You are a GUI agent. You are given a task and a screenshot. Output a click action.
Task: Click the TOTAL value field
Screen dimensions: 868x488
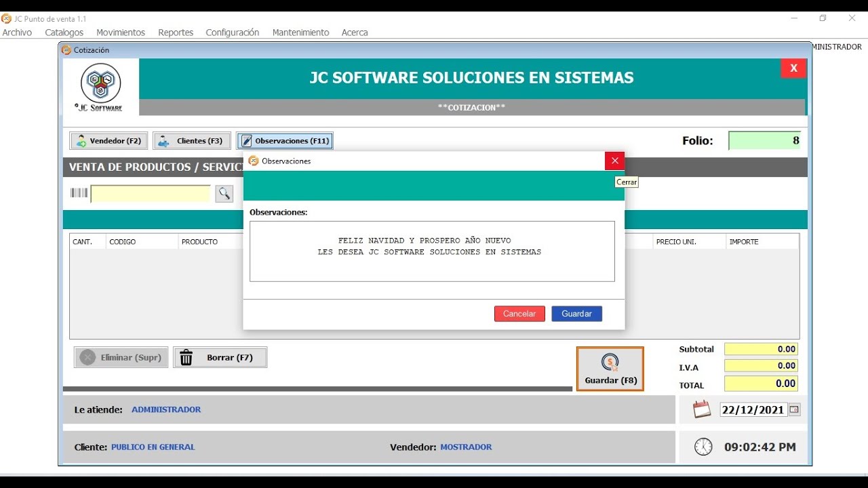coord(761,384)
